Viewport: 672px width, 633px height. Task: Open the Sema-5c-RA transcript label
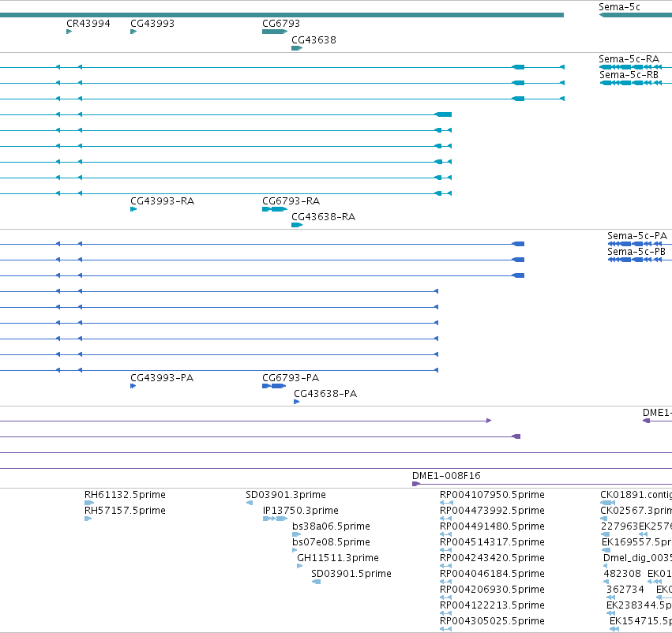(x=629, y=59)
